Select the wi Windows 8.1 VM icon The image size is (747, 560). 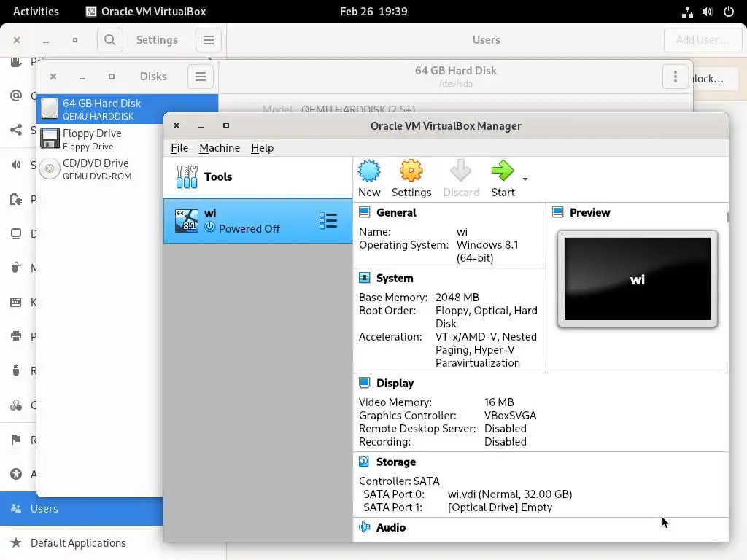tap(186, 221)
